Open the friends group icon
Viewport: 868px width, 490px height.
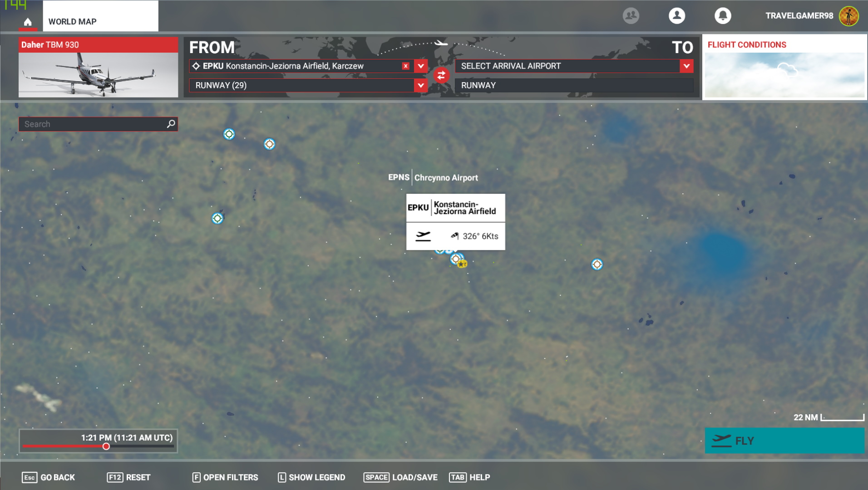click(631, 16)
